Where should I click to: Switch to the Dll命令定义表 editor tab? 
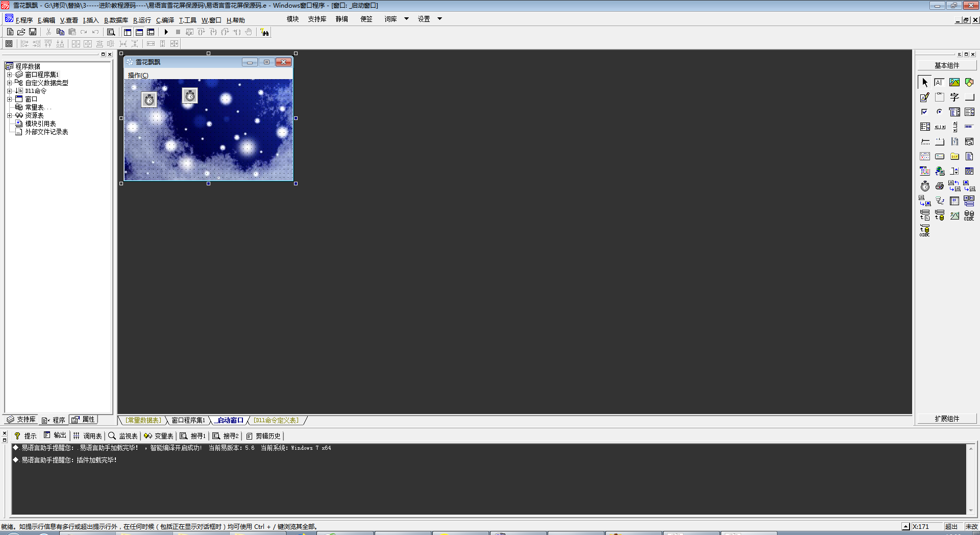click(x=276, y=420)
